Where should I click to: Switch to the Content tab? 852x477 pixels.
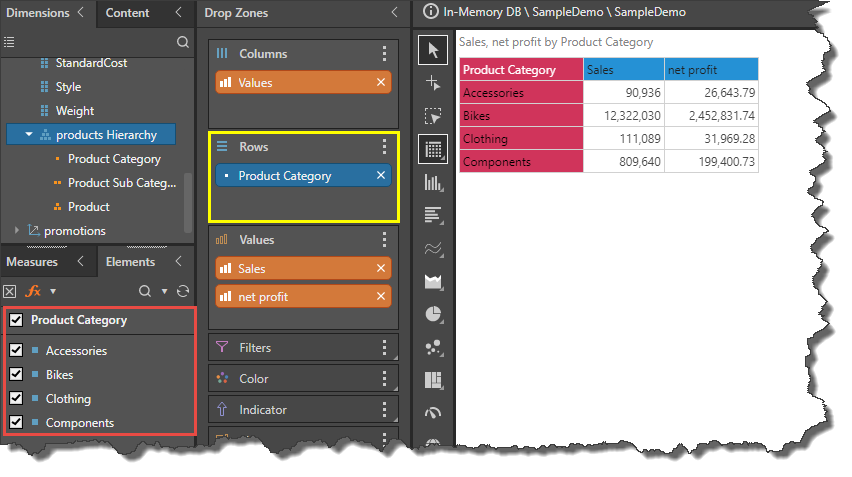tap(127, 13)
